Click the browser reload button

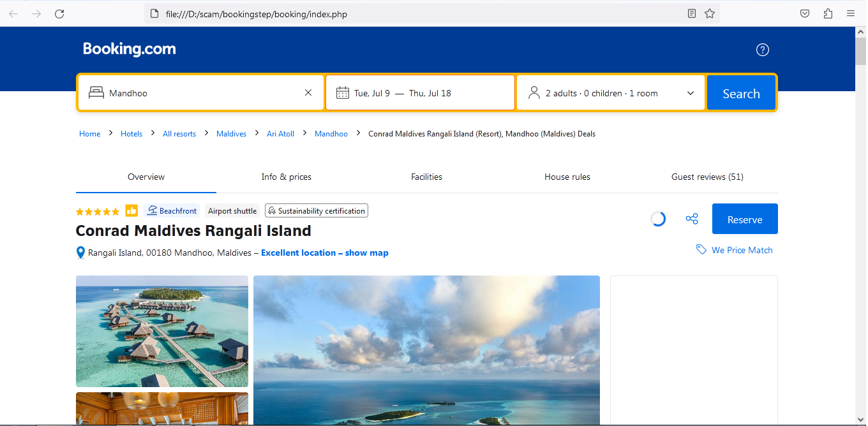click(x=59, y=13)
